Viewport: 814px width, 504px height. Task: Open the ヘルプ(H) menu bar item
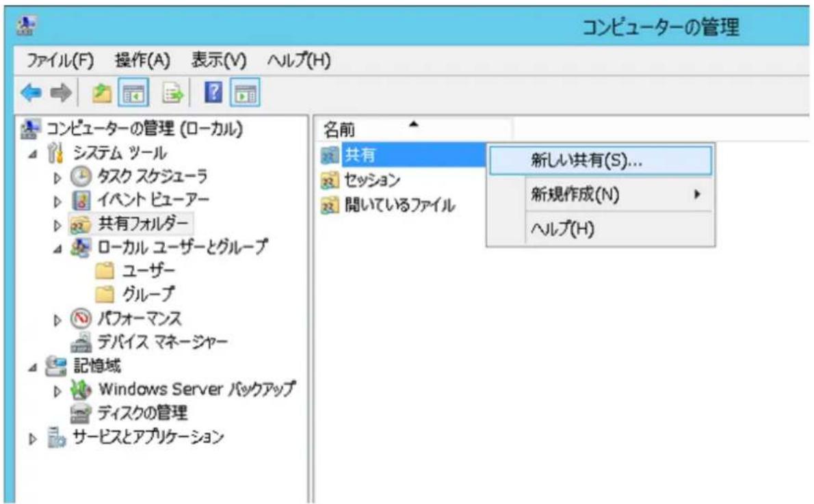tap(298, 60)
